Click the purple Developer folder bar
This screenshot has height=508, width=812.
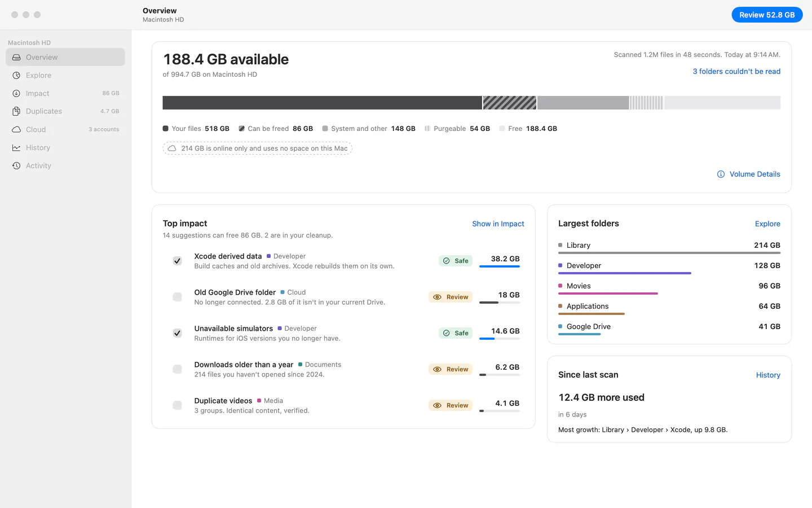point(625,273)
